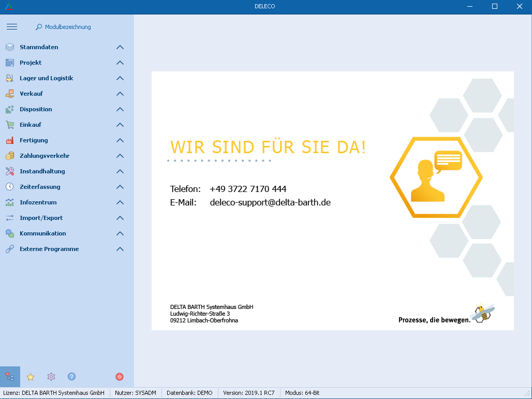Click the Zeiterfassung clock icon
Screen dimensions: 532x399
coord(10,187)
